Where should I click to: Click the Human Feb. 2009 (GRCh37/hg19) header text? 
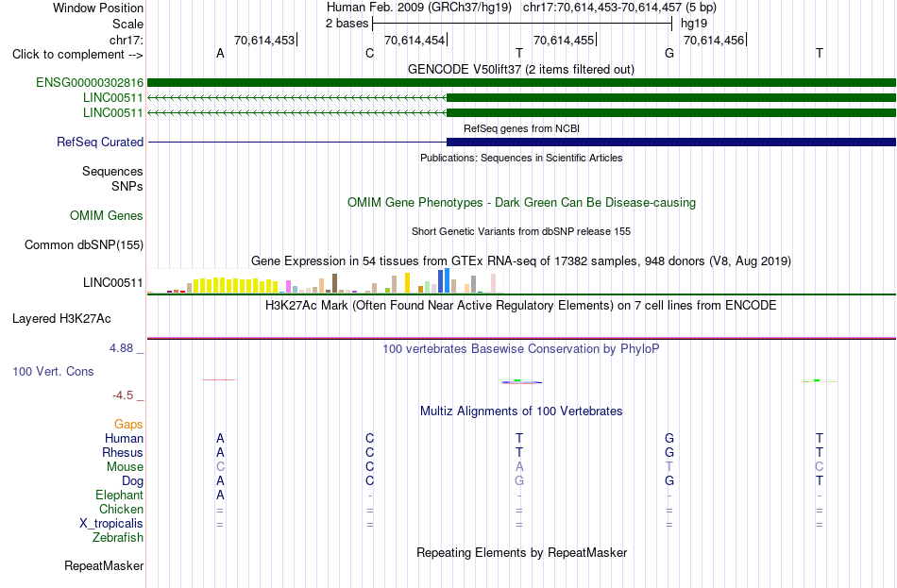click(x=418, y=8)
